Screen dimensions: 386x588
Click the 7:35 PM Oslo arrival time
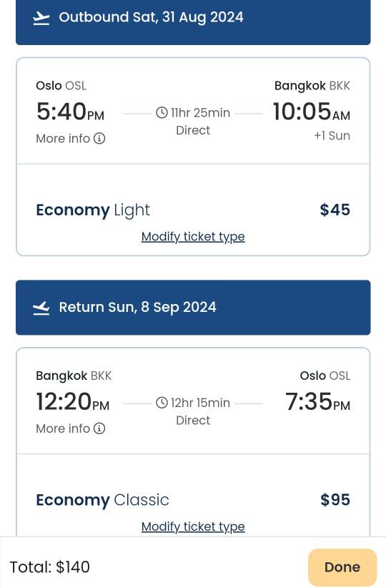click(x=318, y=401)
